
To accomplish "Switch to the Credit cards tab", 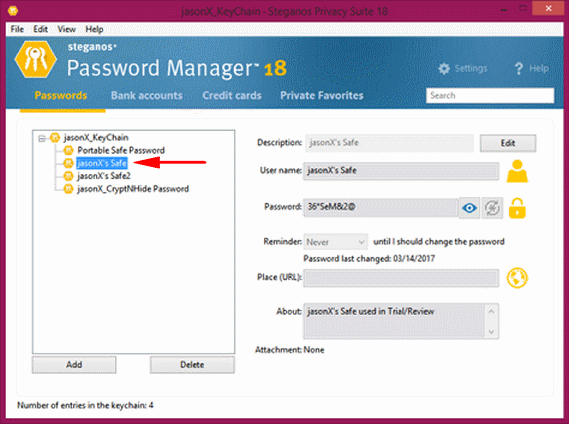I will (232, 95).
